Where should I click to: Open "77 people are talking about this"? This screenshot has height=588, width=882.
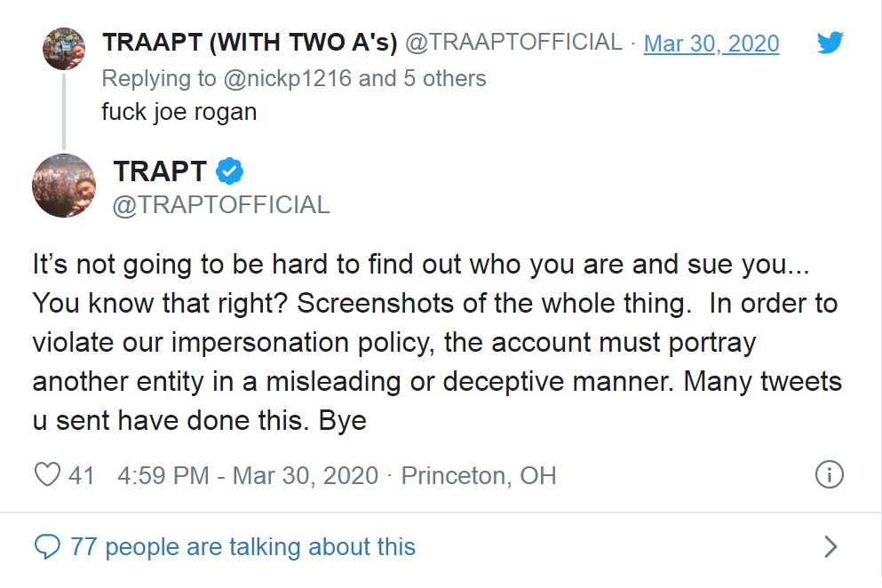(243, 546)
